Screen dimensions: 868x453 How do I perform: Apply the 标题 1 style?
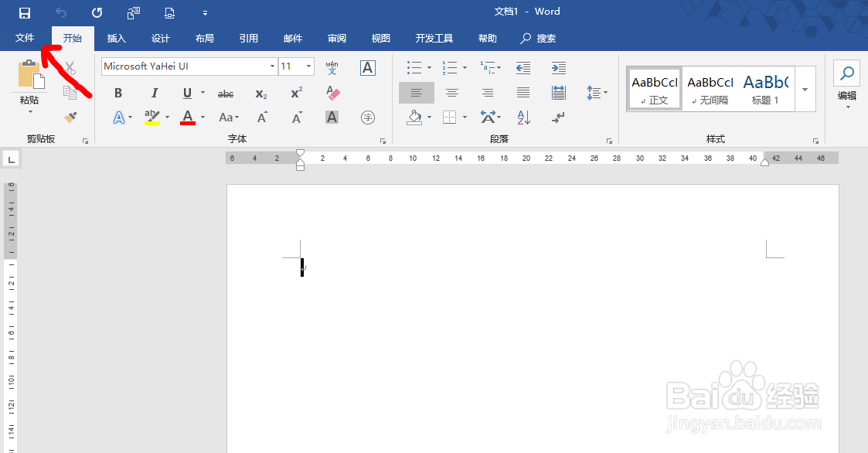(x=766, y=87)
